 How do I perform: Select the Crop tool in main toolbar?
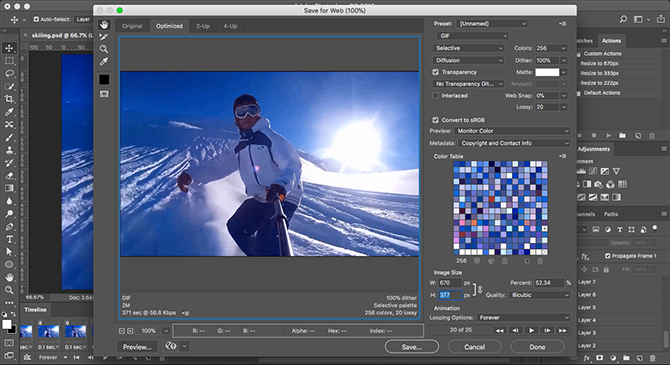click(9, 99)
